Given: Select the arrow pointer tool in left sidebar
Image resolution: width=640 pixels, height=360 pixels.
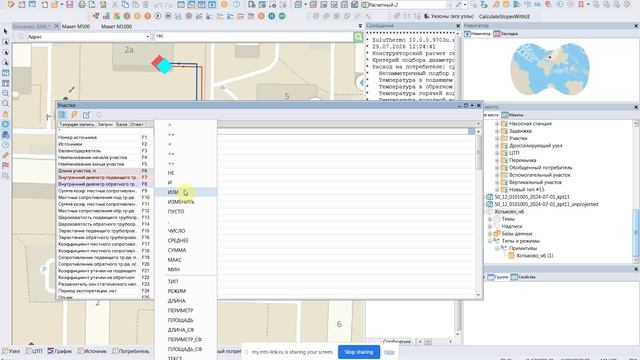Looking at the screenshot, I should click(5, 31).
